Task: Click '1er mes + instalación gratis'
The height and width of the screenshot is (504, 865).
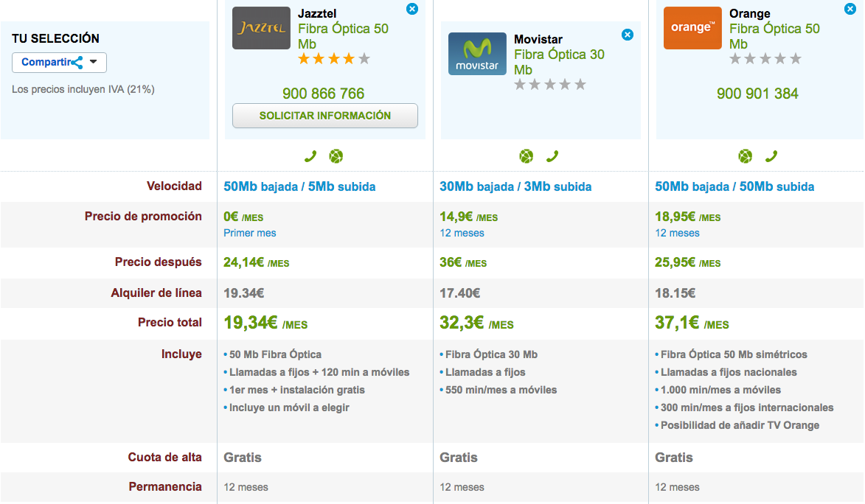Action: 296,390
